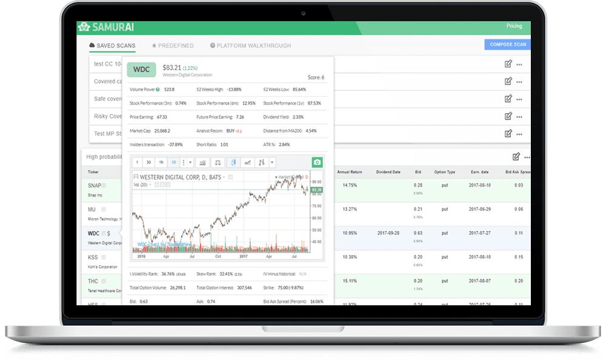This screenshot has height=364, width=606.
Task: Select the bar chart style icon
Action: [x=262, y=162]
